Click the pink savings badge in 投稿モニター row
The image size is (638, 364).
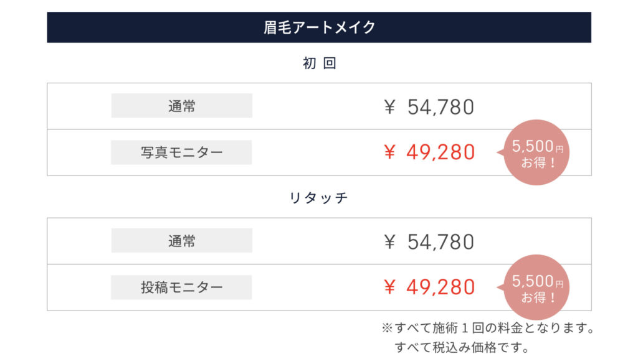tap(536, 287)
